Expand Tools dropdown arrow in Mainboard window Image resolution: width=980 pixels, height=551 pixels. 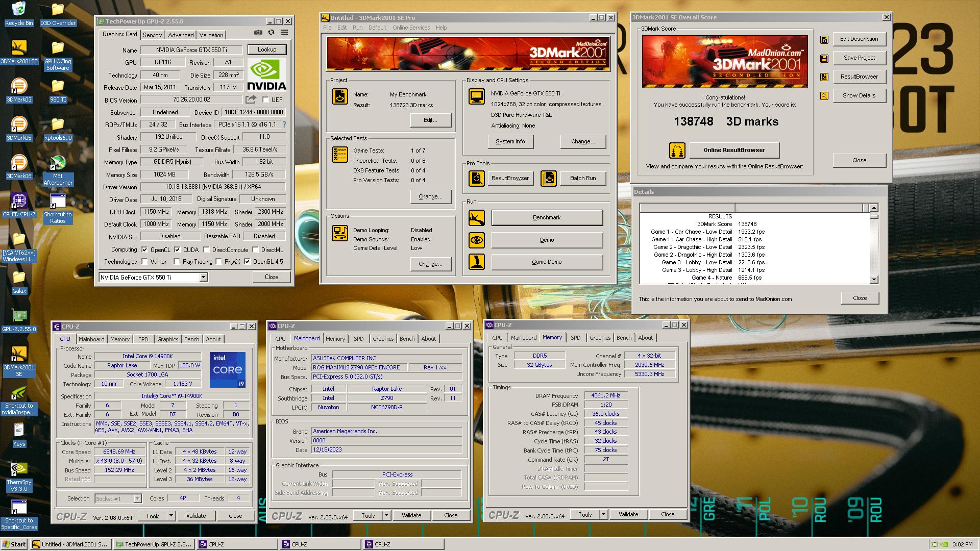(387, 515)
